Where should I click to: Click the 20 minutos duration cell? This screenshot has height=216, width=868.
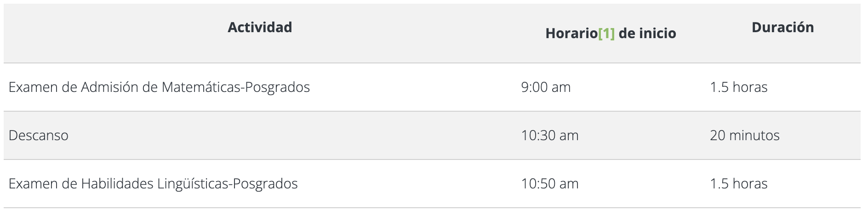pyautogui.click(x=744, y=136)
